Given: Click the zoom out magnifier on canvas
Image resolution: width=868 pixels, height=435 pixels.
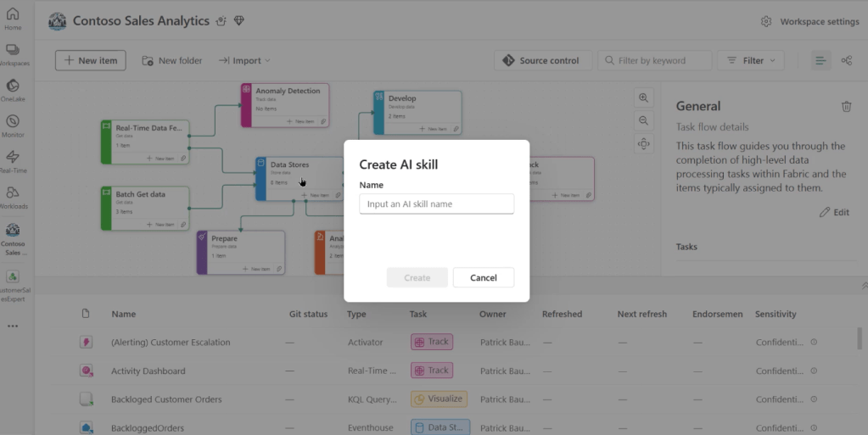Looking at the screenshot, I should pos(643,121).
